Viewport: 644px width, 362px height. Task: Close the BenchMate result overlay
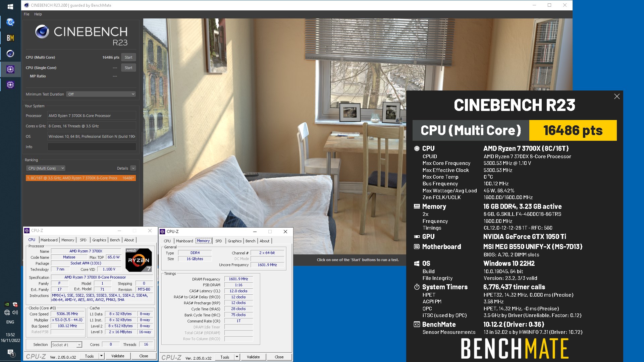pos(616,97)
